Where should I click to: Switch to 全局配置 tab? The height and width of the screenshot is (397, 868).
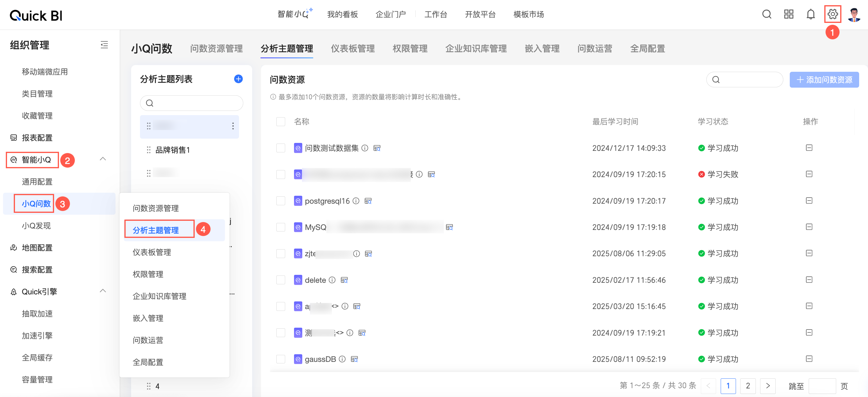pyautogui.click(x=647, y=49)
